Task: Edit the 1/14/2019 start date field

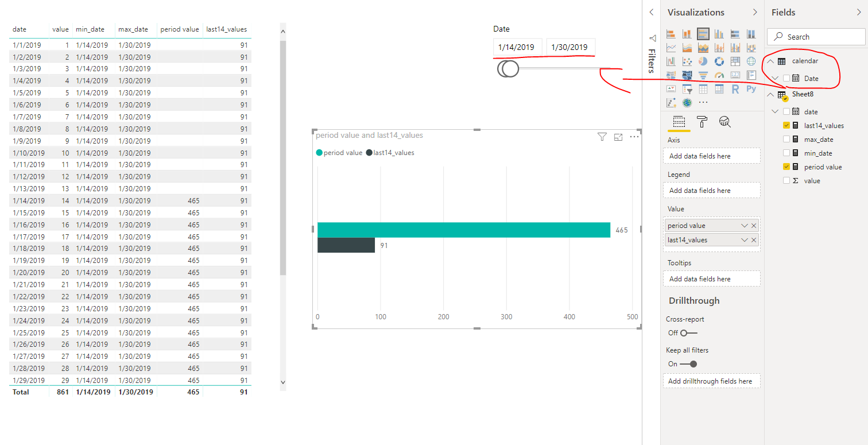Action: click(517, 47)
